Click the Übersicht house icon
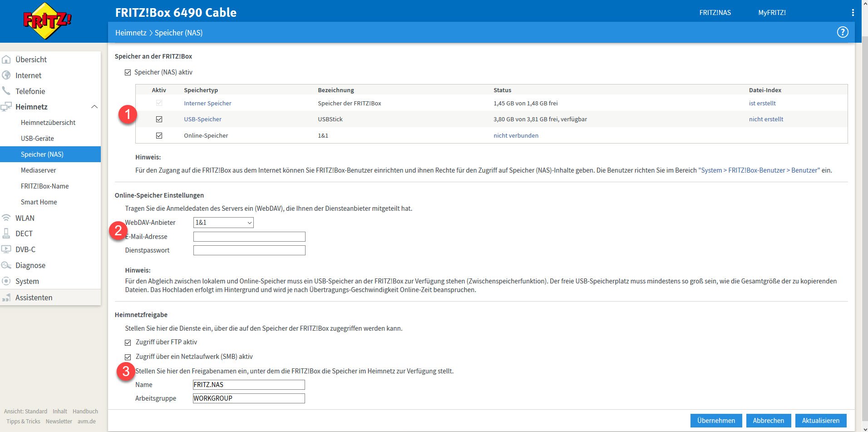This screenshot has height=432, width=868. pos(6,60)
